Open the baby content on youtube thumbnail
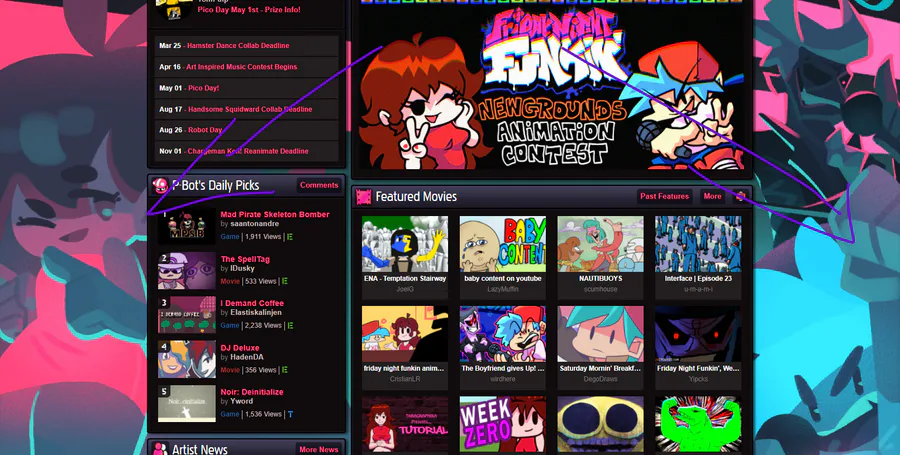900x455 pixels. 503,244
